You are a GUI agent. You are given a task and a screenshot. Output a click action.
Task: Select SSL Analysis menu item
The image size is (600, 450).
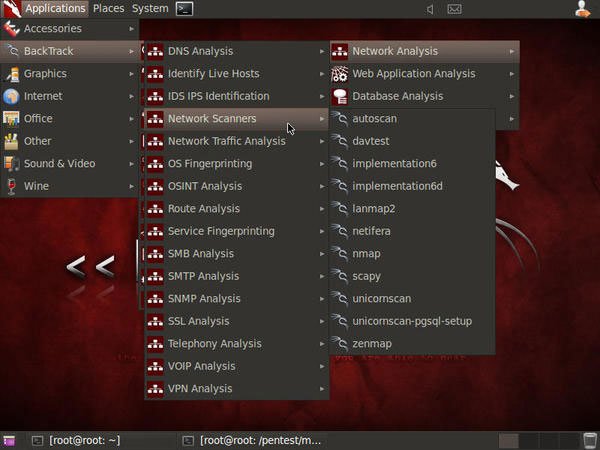[236, 321]
